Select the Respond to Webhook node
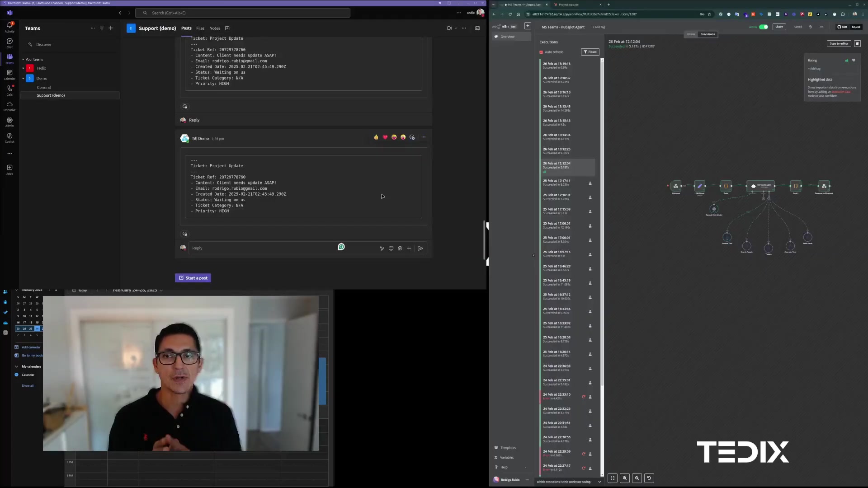Image resolution: width=868 pixels, height=488 pixels. point(824,186)
